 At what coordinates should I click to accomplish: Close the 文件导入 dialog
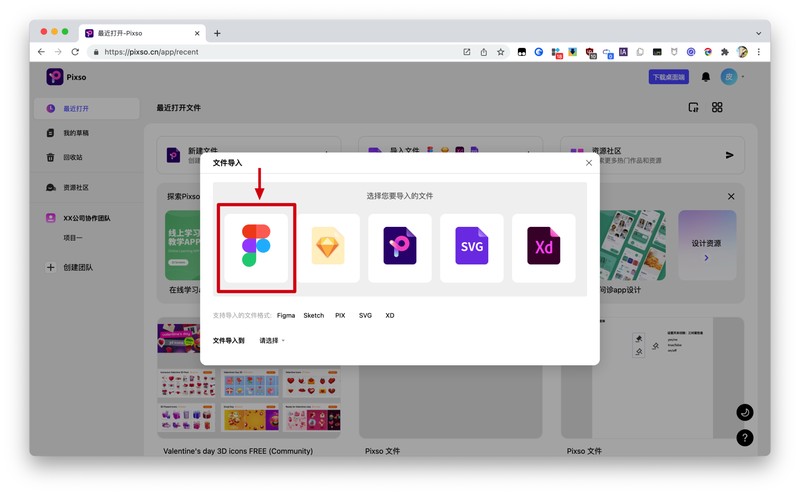[589, 163]
